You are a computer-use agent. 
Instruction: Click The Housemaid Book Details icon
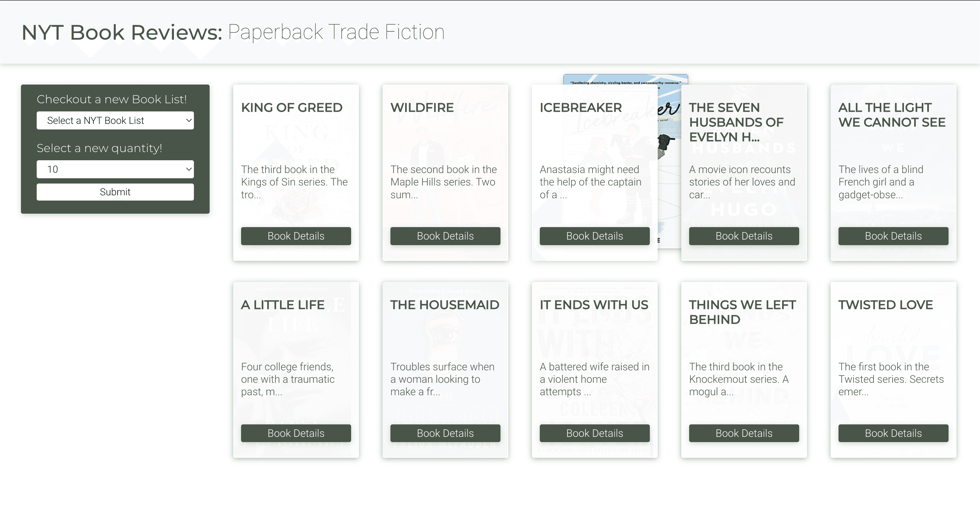tap(445, 433)
